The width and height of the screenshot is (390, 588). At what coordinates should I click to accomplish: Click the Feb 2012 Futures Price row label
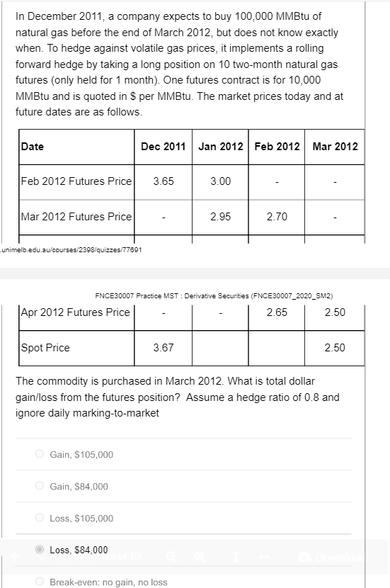coord(76,181)
